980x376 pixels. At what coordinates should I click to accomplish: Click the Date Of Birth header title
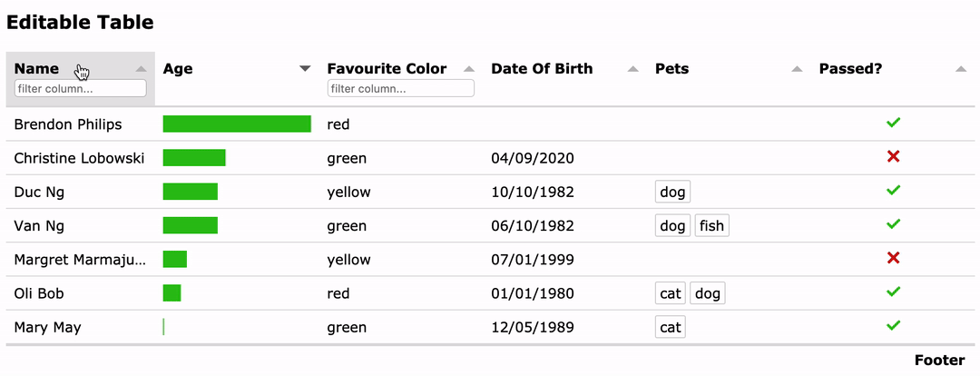click(x=542, y=69)
